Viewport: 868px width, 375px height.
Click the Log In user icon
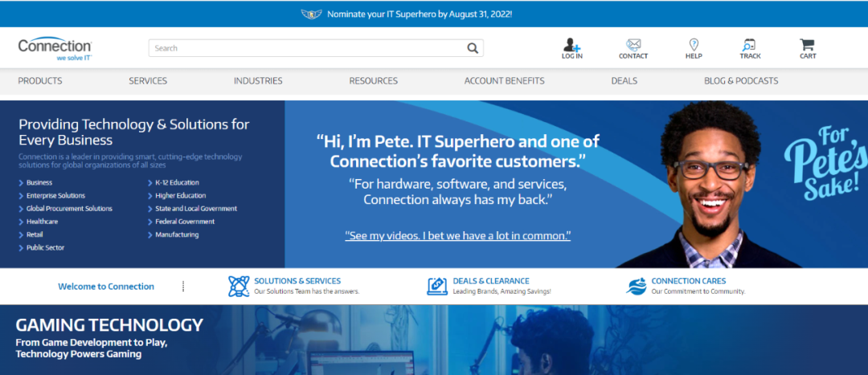coord(571,45)
